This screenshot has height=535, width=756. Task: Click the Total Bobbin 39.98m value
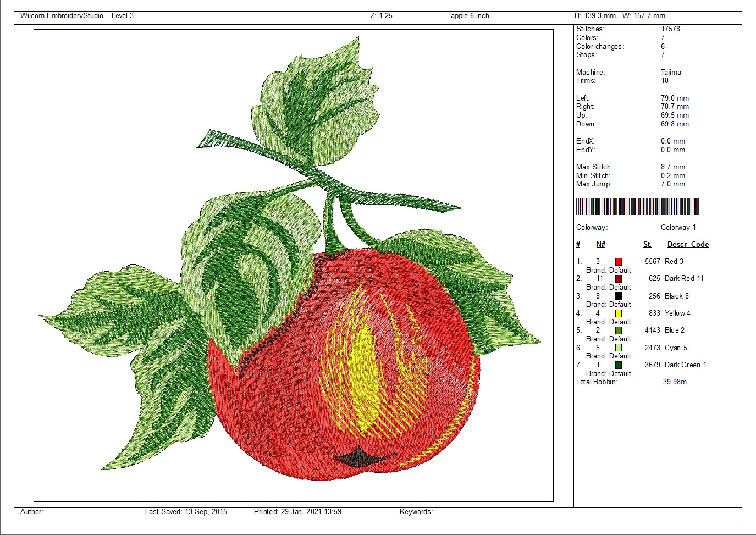pos(675,382)
